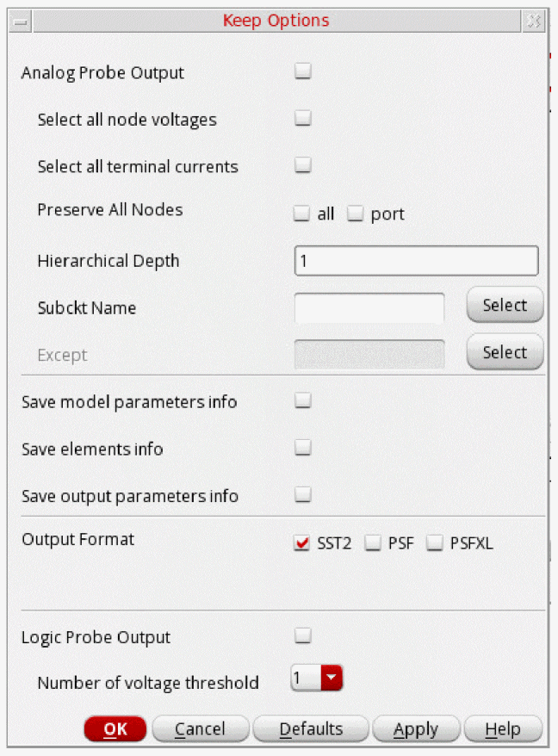
Task: Select PSFXL output format checkbox
Action: (435, 543)
